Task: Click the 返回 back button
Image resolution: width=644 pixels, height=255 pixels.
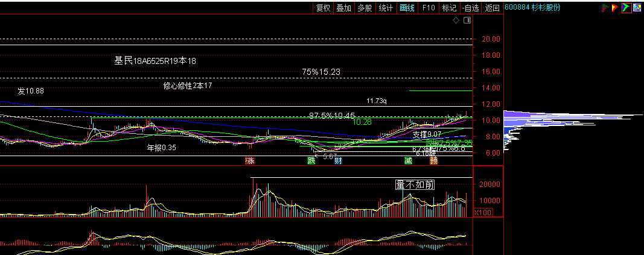Action: click(x=492, y=8)
